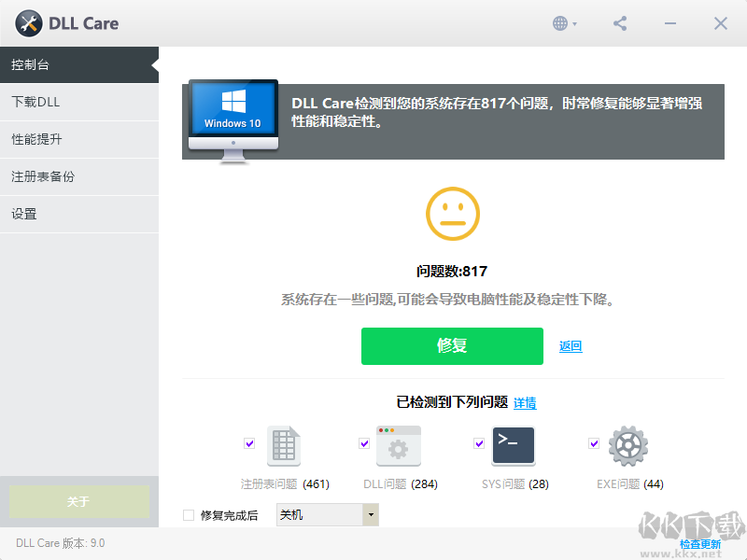Select the EXE problems gears icon
This screenshot has height=560, width=747.
coord(627,445)
